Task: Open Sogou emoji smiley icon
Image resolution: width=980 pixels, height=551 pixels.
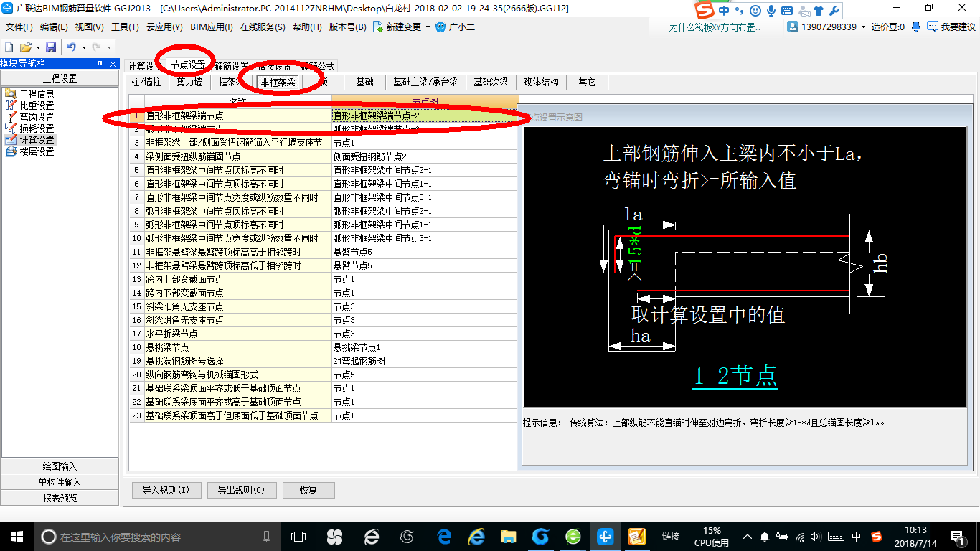Action: coord(755,11)
